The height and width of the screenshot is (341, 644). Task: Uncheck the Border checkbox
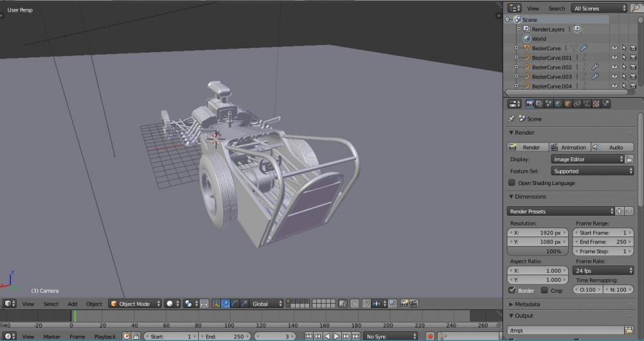[x=513, y=291]
